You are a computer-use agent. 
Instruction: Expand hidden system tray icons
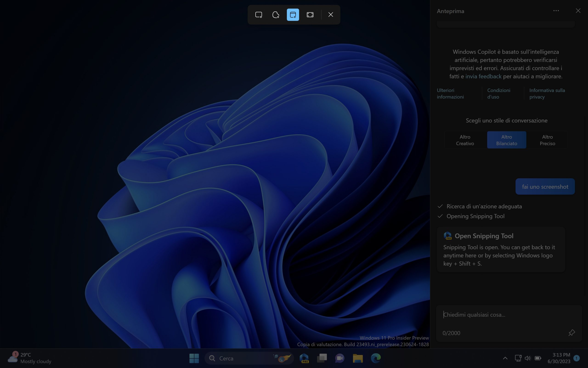click(505, 358)
